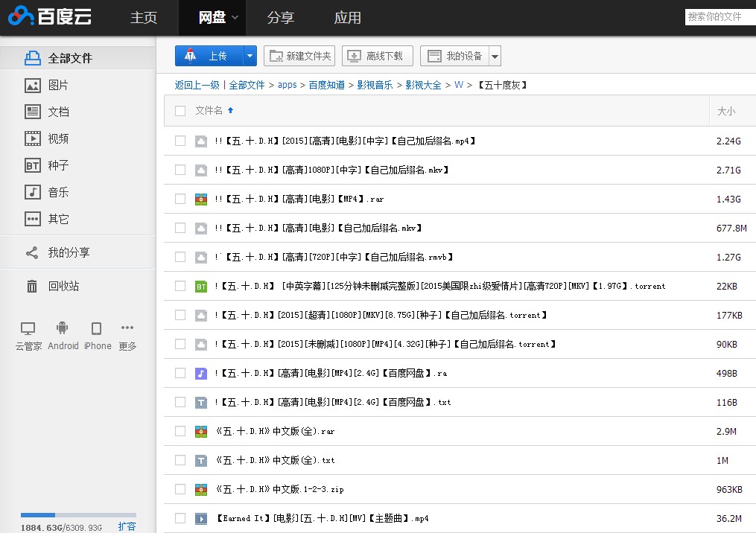756x533 pixels.
Task: Open the 文档 documents category icon
Action: [32, 112]
